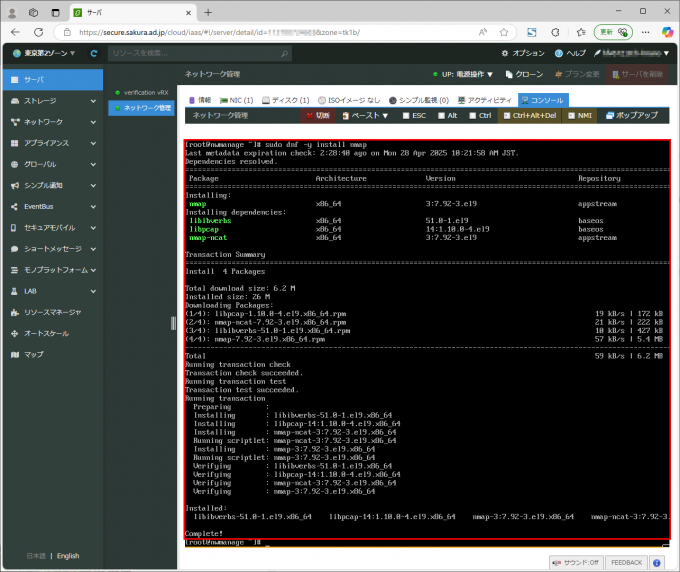Switch to the NIC (1) tab
Image resolution: width=680 pixels, height=572 pixels.
[236, 100]
